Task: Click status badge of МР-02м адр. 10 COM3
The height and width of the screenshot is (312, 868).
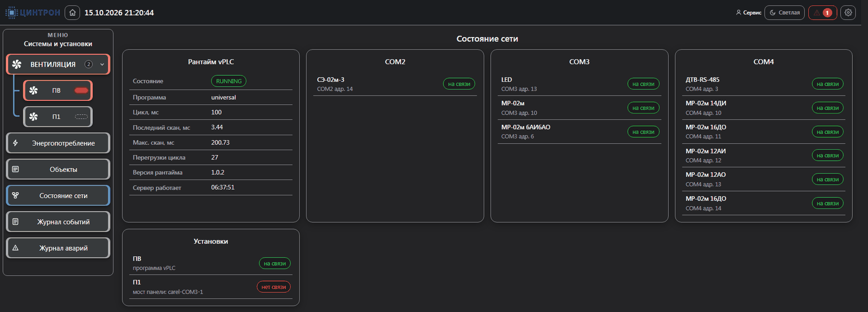Action: coord(643,108)
